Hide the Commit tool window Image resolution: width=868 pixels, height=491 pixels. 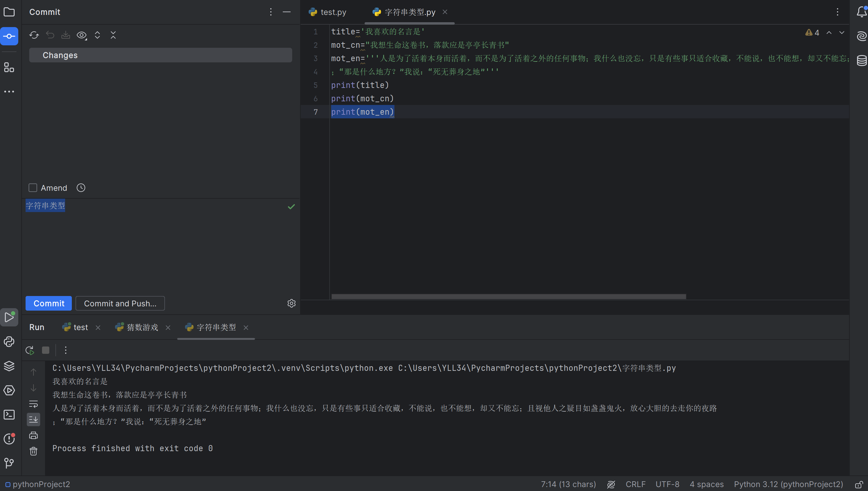coord(287,12)
